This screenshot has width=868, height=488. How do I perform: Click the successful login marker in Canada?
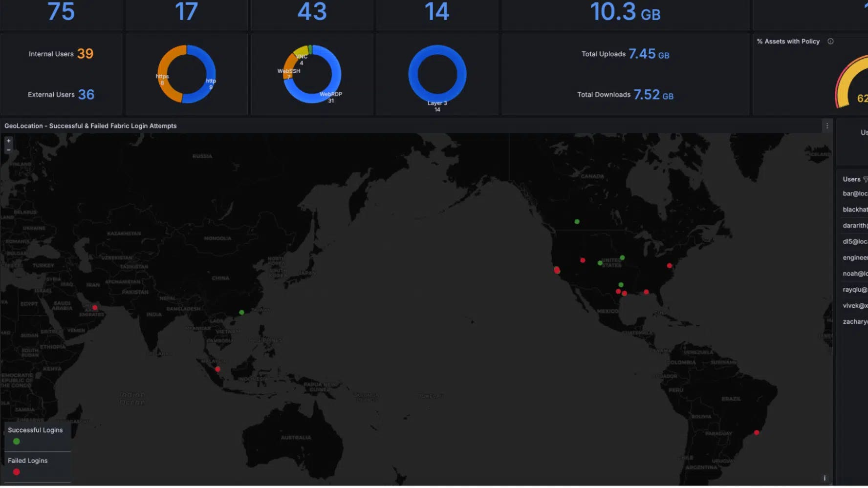[x=577, y=222]
